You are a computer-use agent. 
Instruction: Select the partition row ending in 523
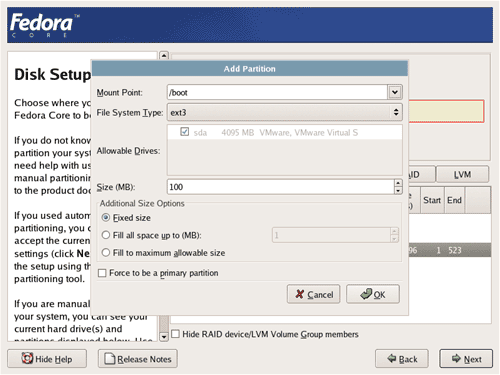(x=450, y=250)
